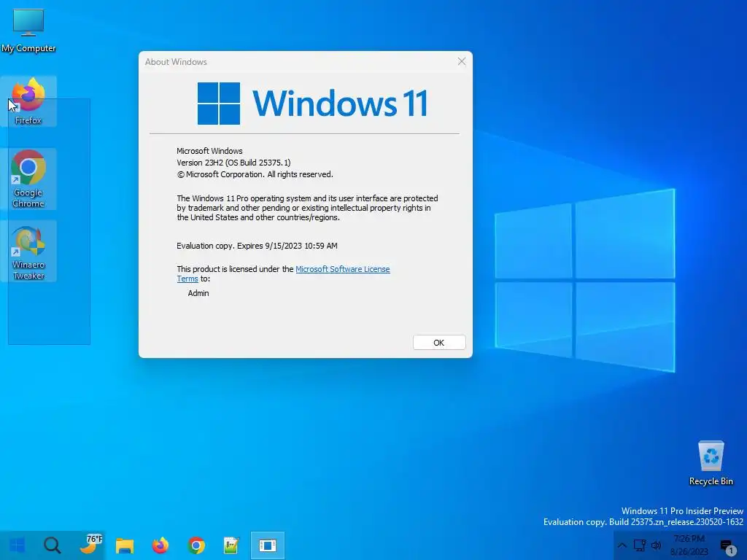The image size is (747, 560).
Task: Click the Microsoft Corporation copyright line
Action: (255, 174)
